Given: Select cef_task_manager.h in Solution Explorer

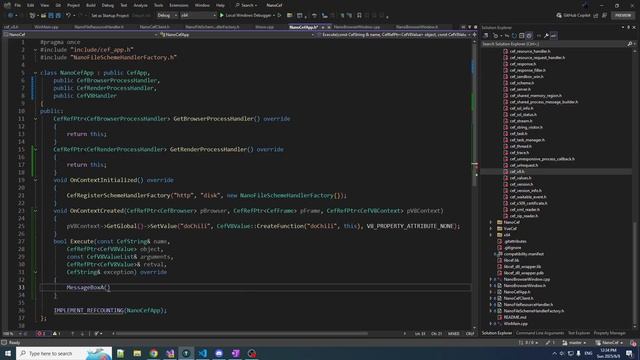Looking at the screenshot, I should [x=527, y=140].
